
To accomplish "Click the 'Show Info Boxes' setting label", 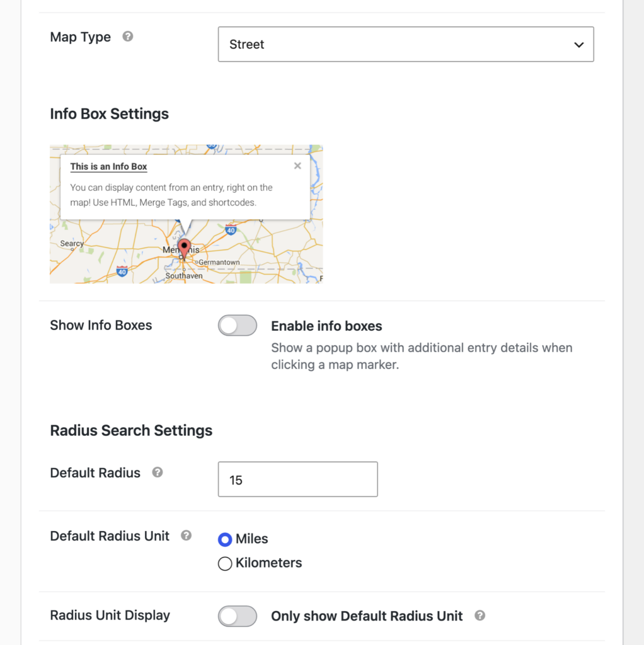I will click(101, 326).
